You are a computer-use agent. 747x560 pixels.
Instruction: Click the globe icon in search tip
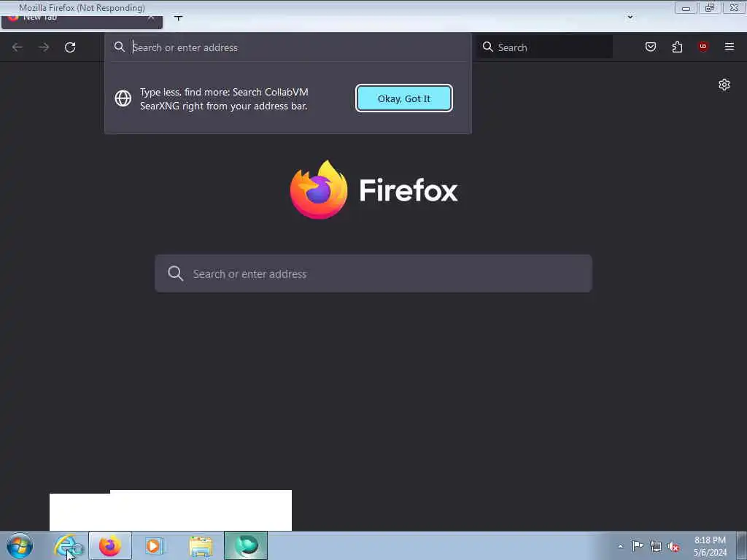tap(123, 98)
